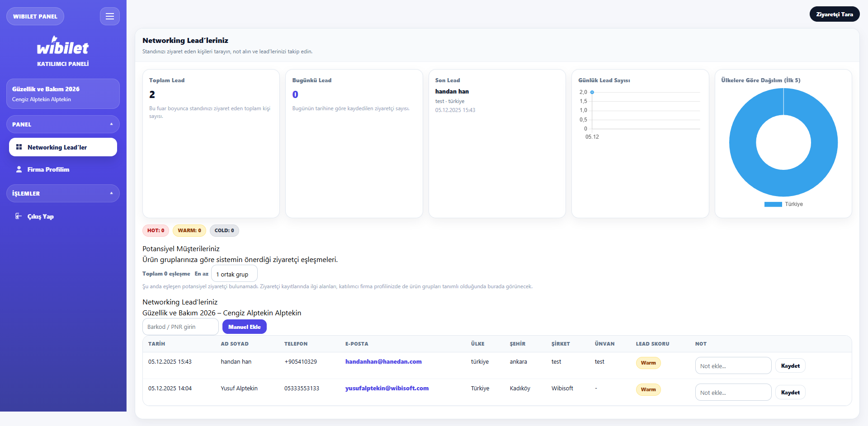Click the Türkiye legend color box

click(773, 204)
